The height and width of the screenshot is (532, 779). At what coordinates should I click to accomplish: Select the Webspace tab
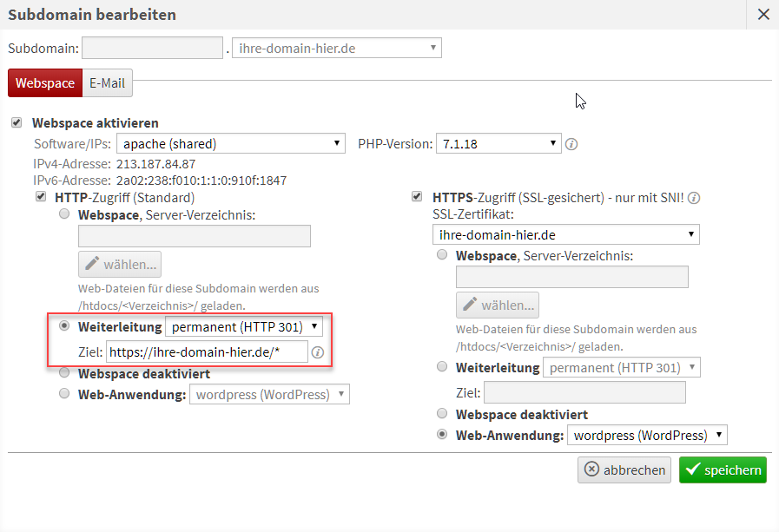pos(45,83)
